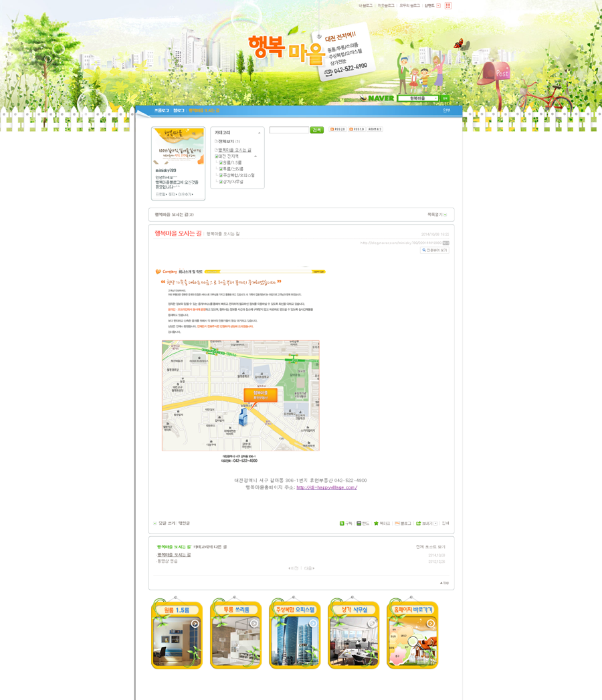Click 이전 previous-page link
Image resolution: width=602 pixels, height=700 pixels.
point(294,568)
